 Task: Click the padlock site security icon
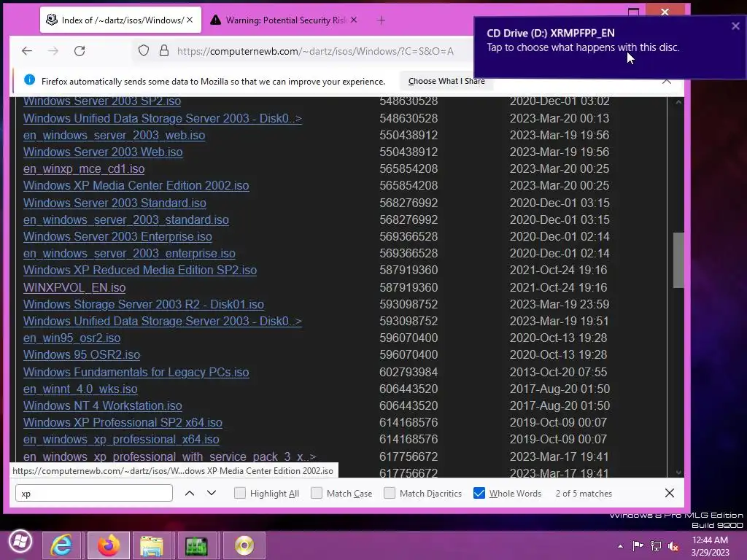[x=164, y=50]
